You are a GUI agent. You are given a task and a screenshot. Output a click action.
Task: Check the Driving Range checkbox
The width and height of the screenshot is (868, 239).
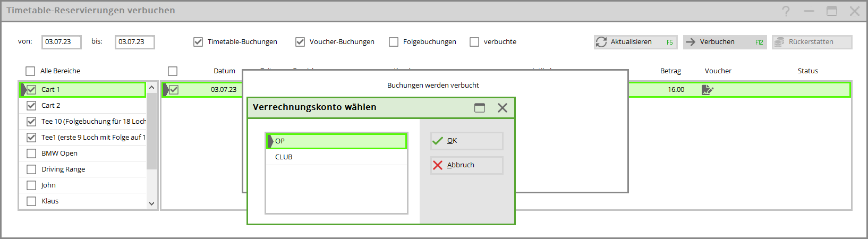[x=31, y=169]
